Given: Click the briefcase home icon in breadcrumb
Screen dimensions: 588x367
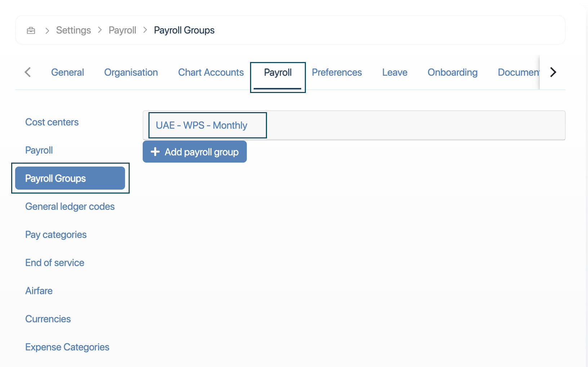Looking at the screenshot, I should 31,31.
